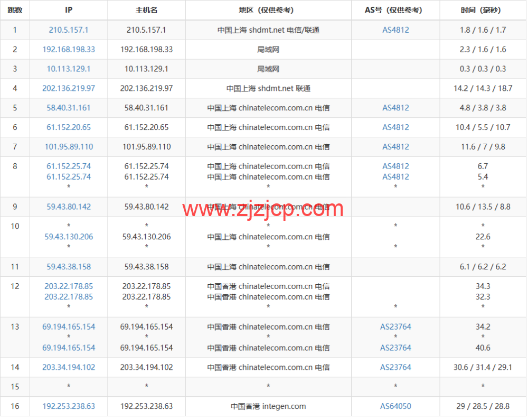Click the AS23764 link at hop 14
Viewport: 528px width, 420px height.
pyautogui.click(x=395, y=367)
